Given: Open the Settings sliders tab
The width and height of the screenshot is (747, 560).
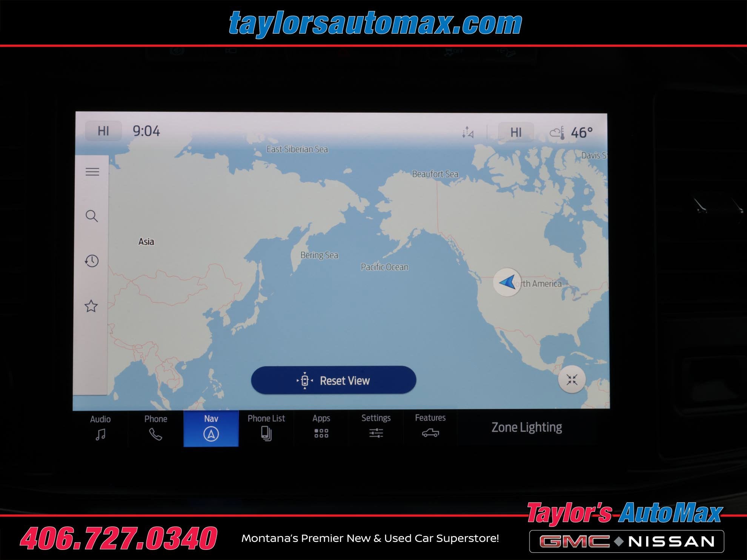Looking at the screenshot, I should (376, 427).
